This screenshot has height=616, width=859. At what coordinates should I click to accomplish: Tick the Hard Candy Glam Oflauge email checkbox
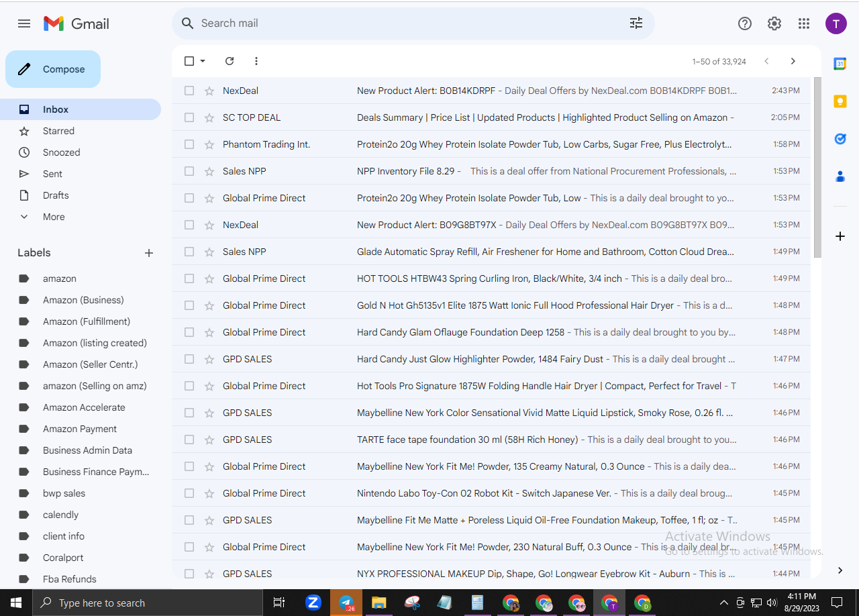click(x=189, y=332)
